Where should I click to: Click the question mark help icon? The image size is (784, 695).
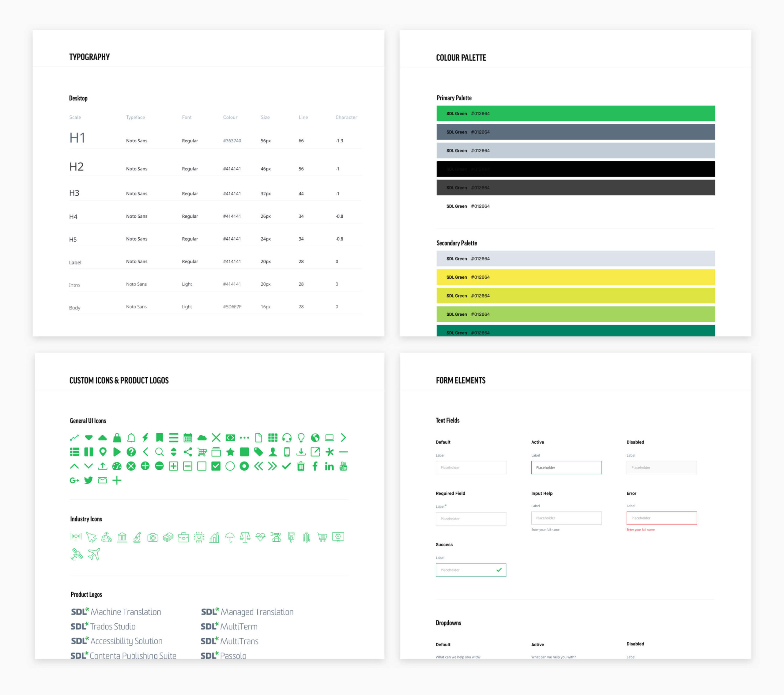tap(131, 452)
